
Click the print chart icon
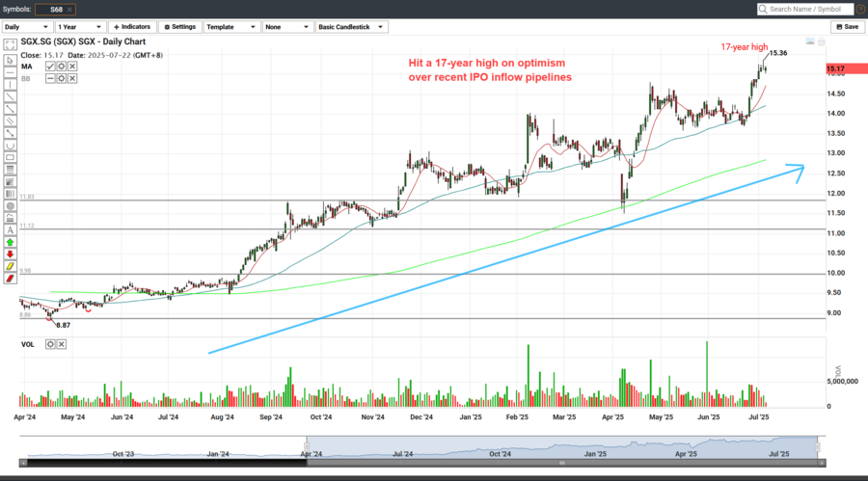pos(822,41)
